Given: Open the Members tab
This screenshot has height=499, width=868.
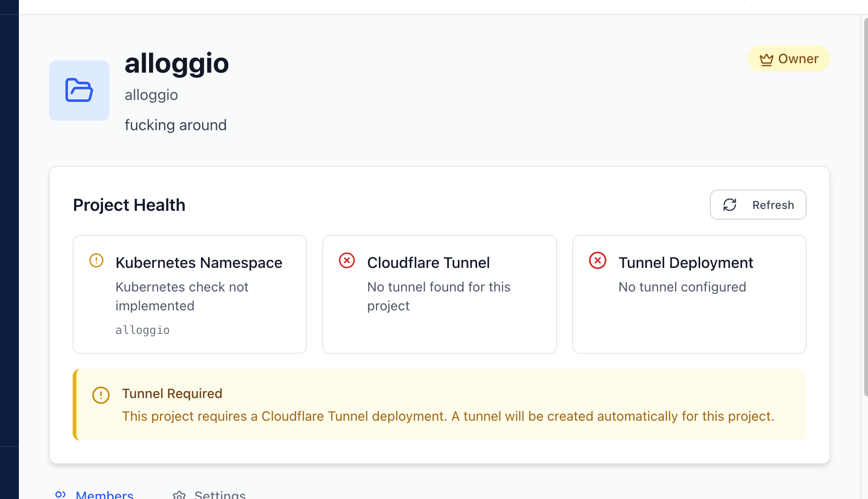Looking at the screenshot, I should 94,494.
